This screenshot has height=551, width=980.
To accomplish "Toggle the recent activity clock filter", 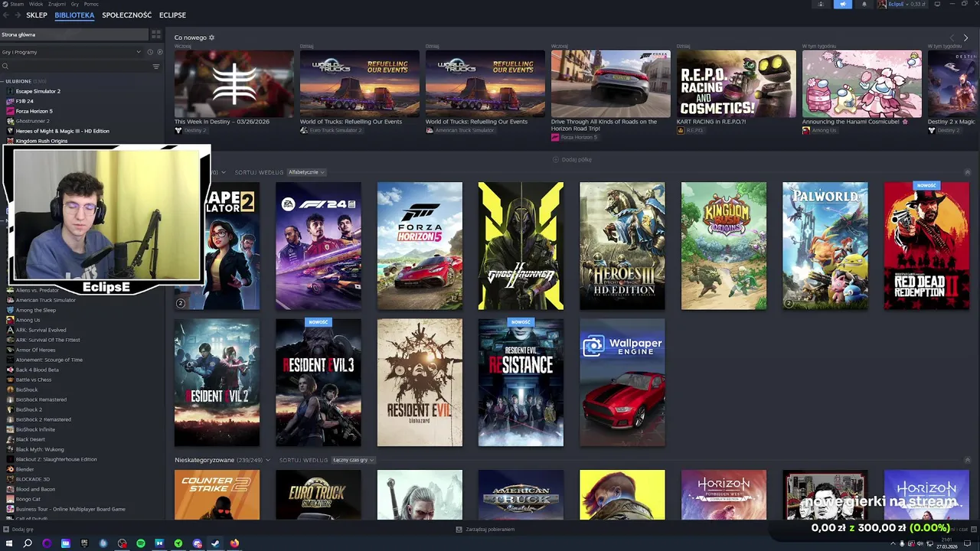I will [150, 52].
